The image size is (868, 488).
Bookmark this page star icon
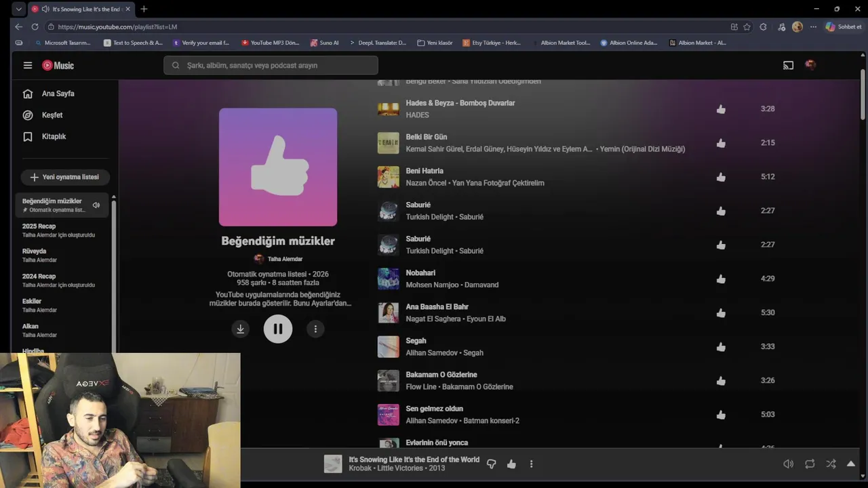pos(747,26)
